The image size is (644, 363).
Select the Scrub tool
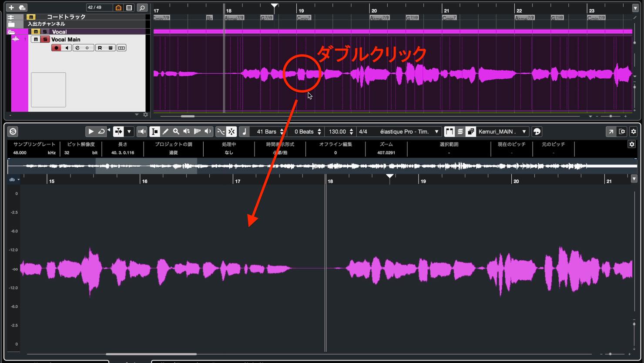197,131
